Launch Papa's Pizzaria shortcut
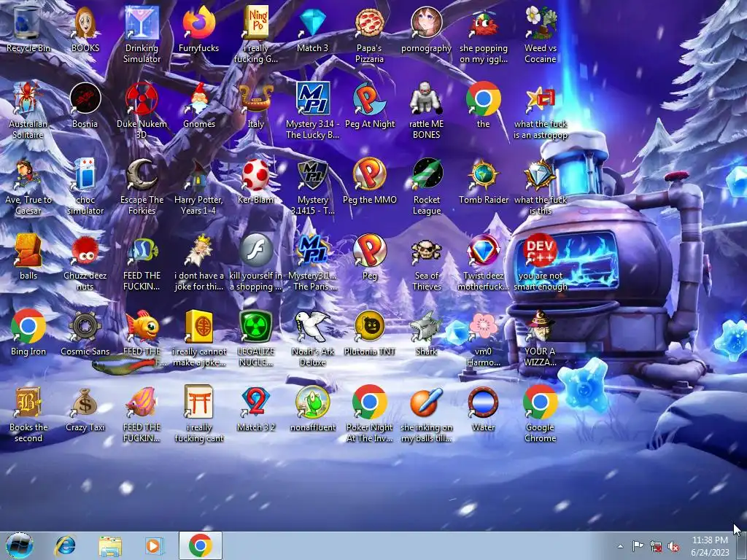The height and width of the screenshot is (560, 747). [x=369, y=34]
